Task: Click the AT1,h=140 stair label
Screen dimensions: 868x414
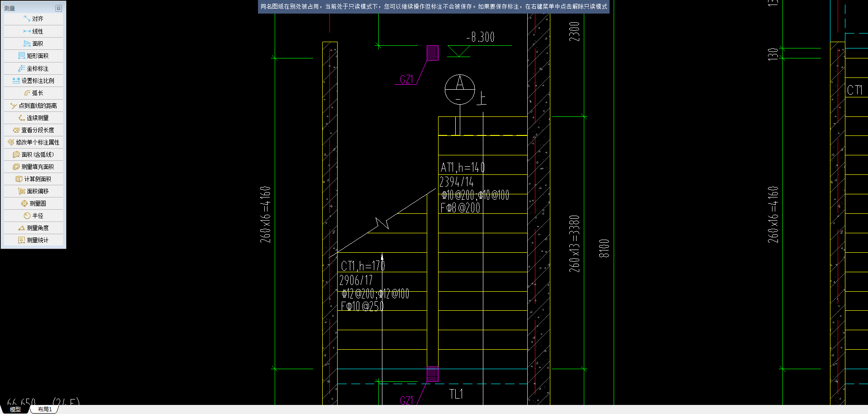Action: point(463,168)
